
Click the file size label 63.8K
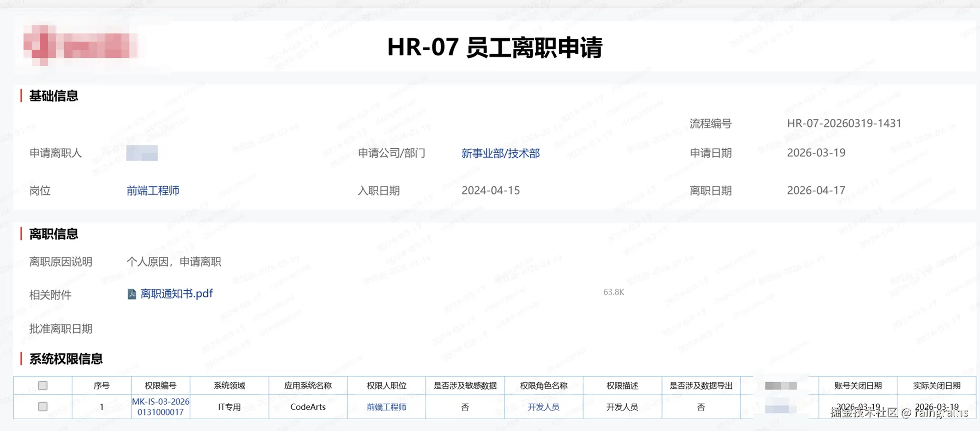click(x=614, y=292)
